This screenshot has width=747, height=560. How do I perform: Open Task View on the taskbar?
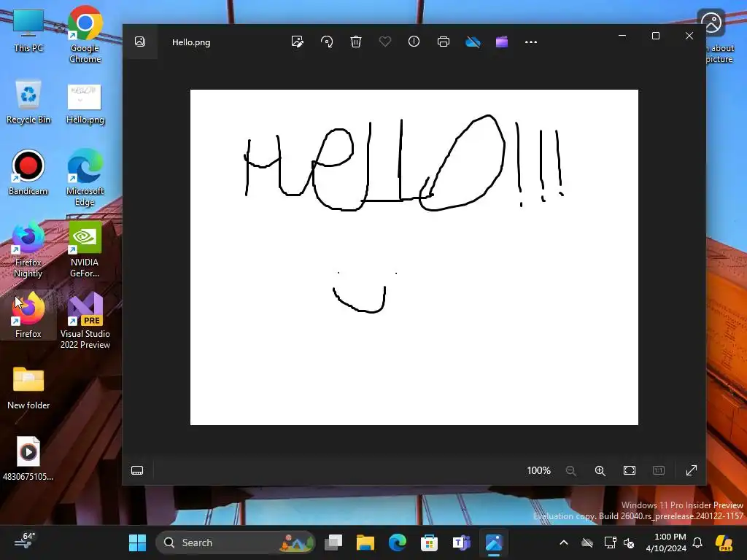point(333,542)
